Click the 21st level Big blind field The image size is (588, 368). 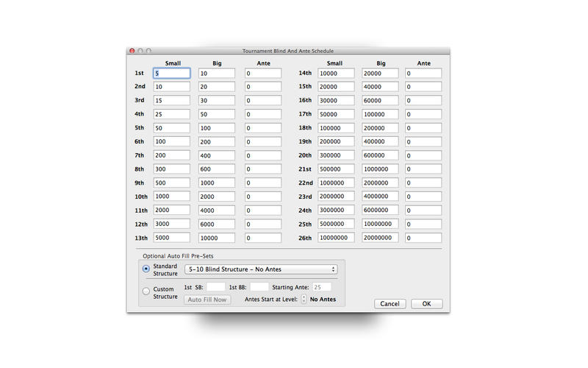[380, 169]
